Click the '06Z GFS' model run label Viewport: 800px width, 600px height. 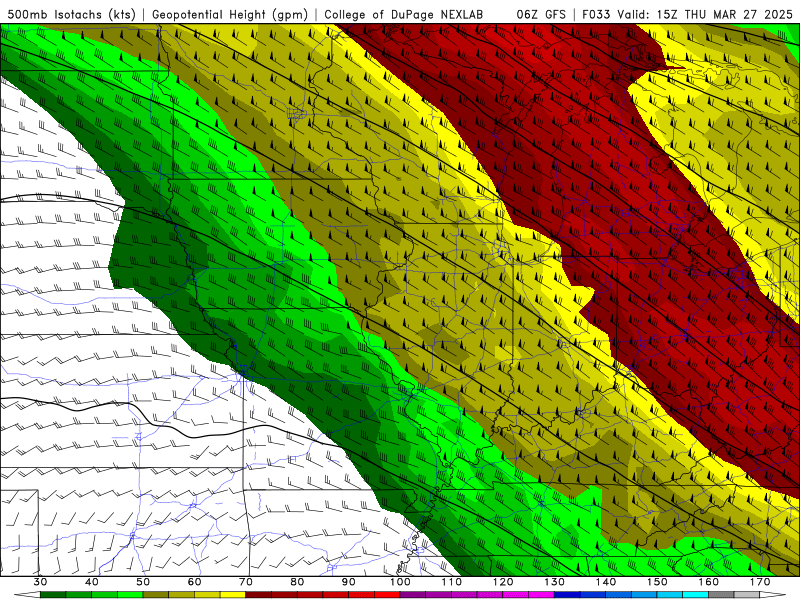541,14
